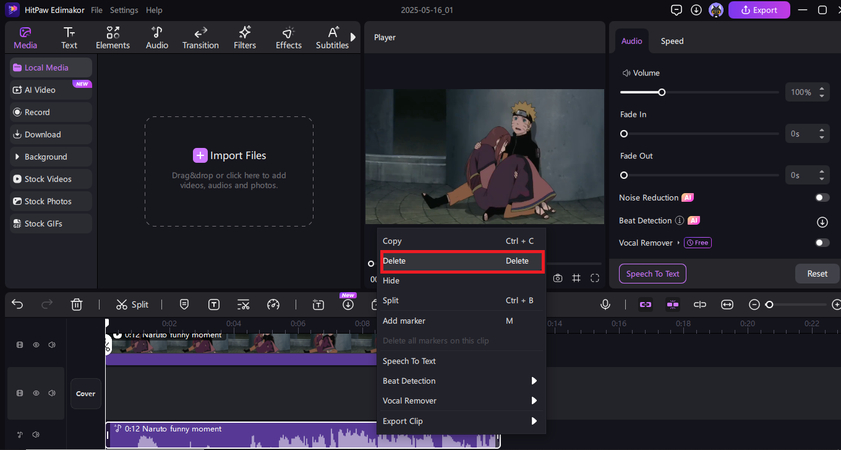This screenshot has height=450, width=841.
Task: Expand Vocal Remover submenu
Action: [462, 401]
